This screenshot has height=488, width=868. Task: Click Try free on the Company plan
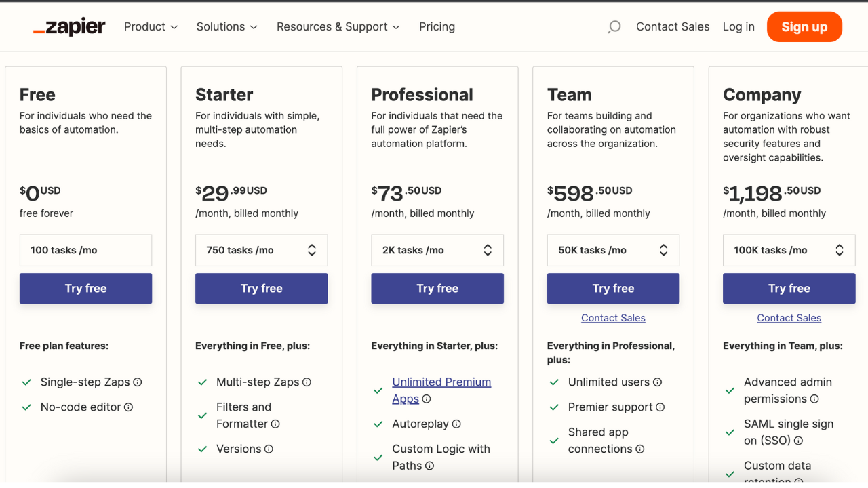[789, 289]
